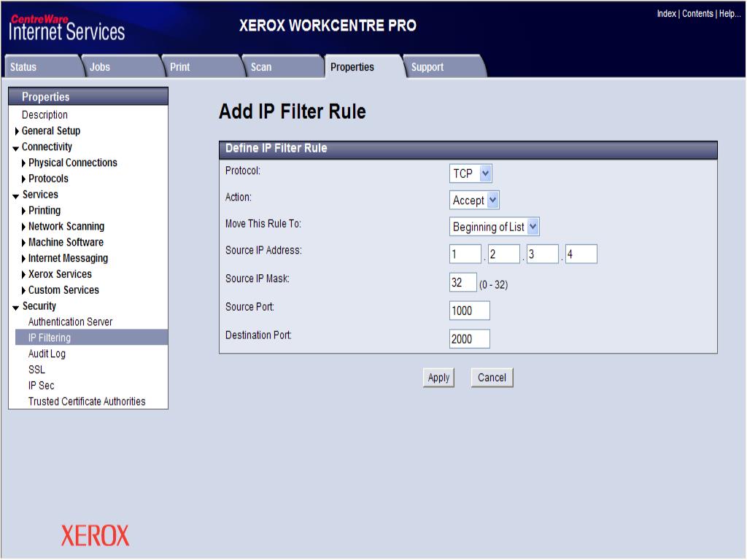The image size is (747, 560).
Task: Click third Source IP Address octet field
Action: tap(543, 254)
